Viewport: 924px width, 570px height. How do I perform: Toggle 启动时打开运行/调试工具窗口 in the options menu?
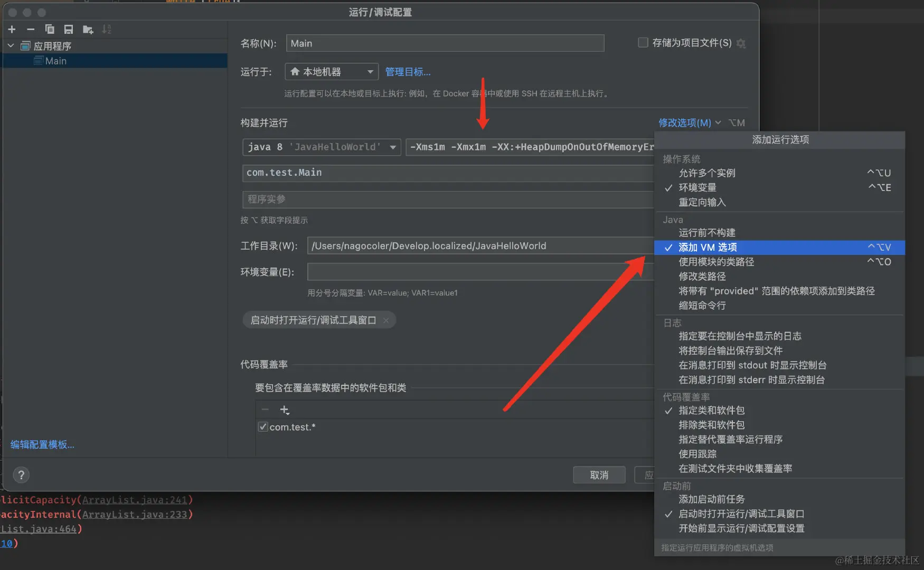[x=779, y=514]
